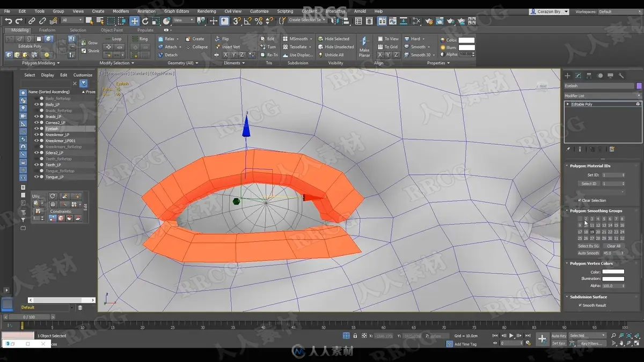Uncheck the Clear Selection checkbox
Viewport: 644px width, 362px height.
[580, 201]
